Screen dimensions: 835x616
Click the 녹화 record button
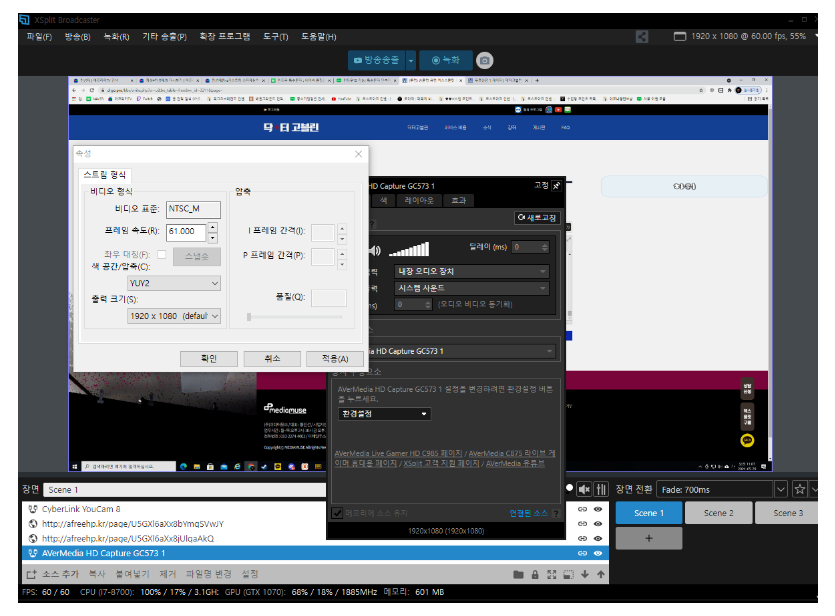(x=446, y=61)
